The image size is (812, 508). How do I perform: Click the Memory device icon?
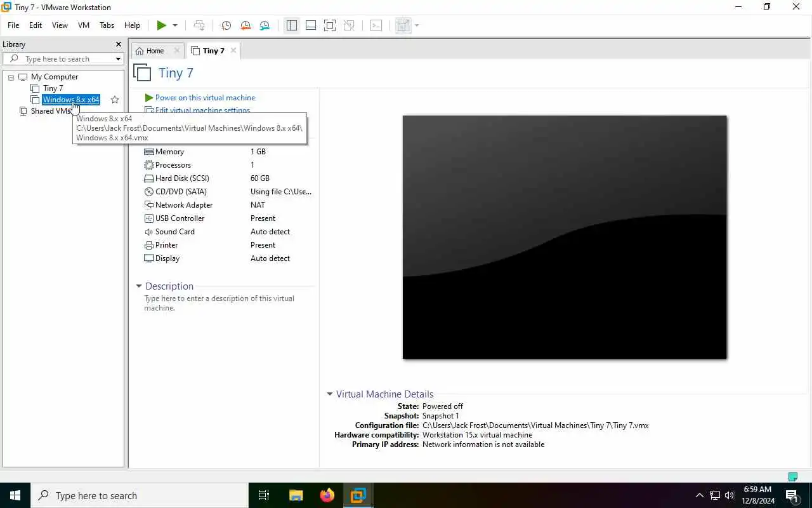tap(149, 152)
